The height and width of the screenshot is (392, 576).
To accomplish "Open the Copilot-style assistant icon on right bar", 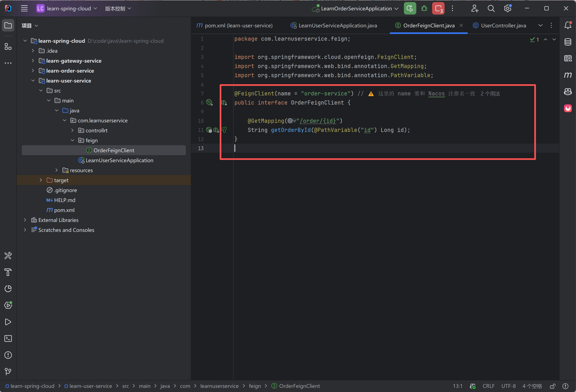I will tap(568, 92).
